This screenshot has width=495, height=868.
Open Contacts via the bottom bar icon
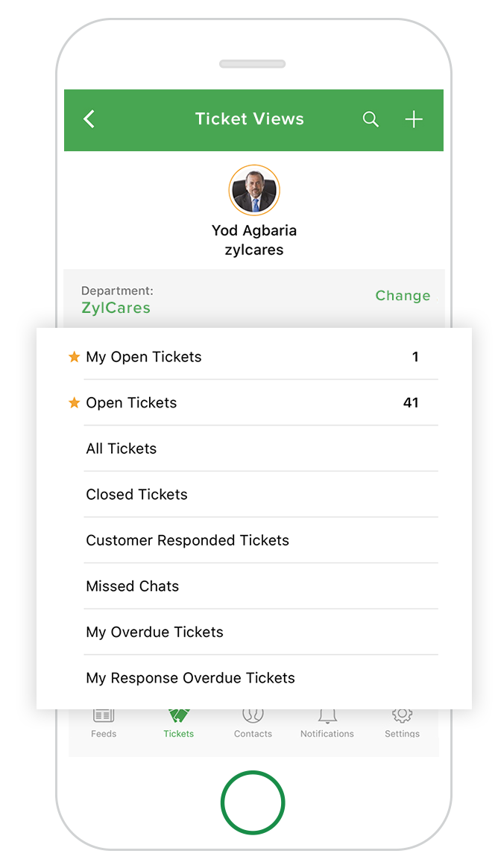pyautogui.click(x=253, y=721)
